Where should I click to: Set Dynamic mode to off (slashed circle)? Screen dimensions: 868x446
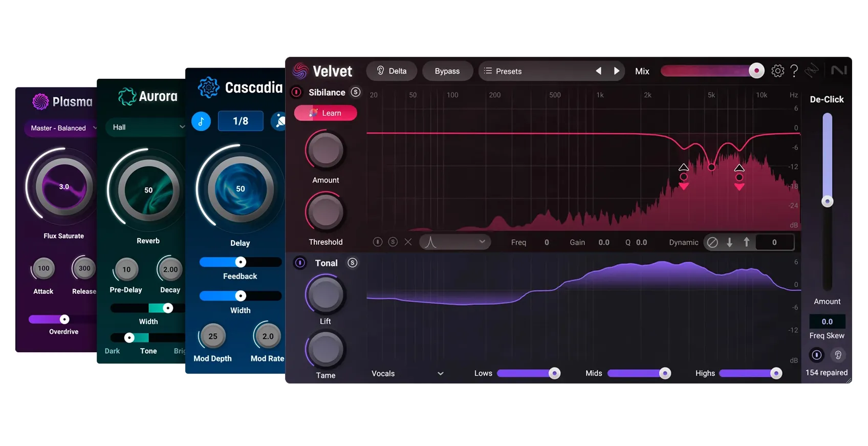pyautogui.click(x=712, y=242)
